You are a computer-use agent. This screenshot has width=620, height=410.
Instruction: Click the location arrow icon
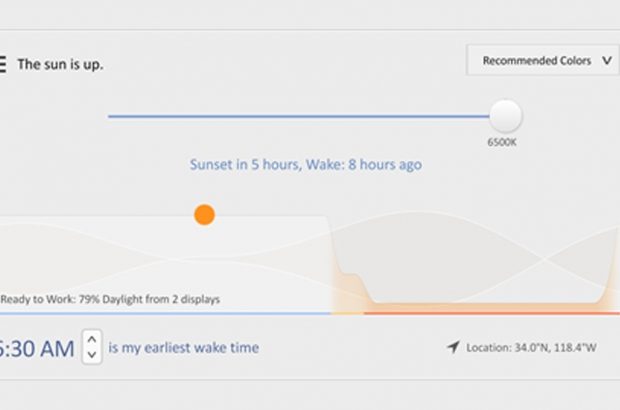(x=453, y=347)
